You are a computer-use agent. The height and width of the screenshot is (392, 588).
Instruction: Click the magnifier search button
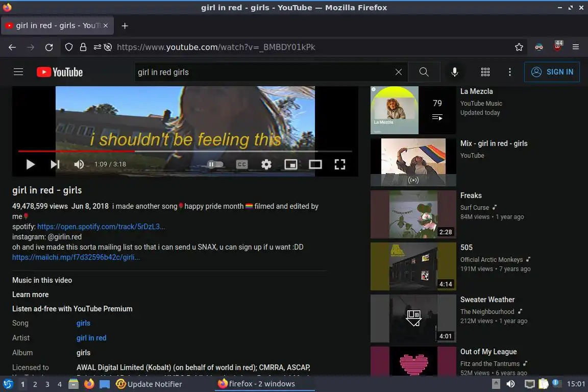click(x=424, y=72)
